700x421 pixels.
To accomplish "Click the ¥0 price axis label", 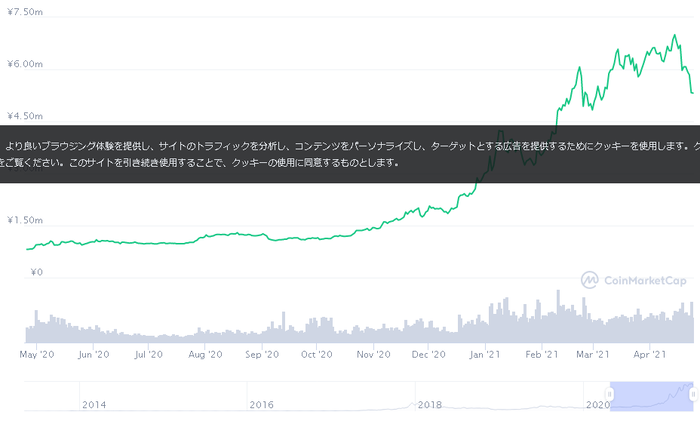I will pos(37,272).
